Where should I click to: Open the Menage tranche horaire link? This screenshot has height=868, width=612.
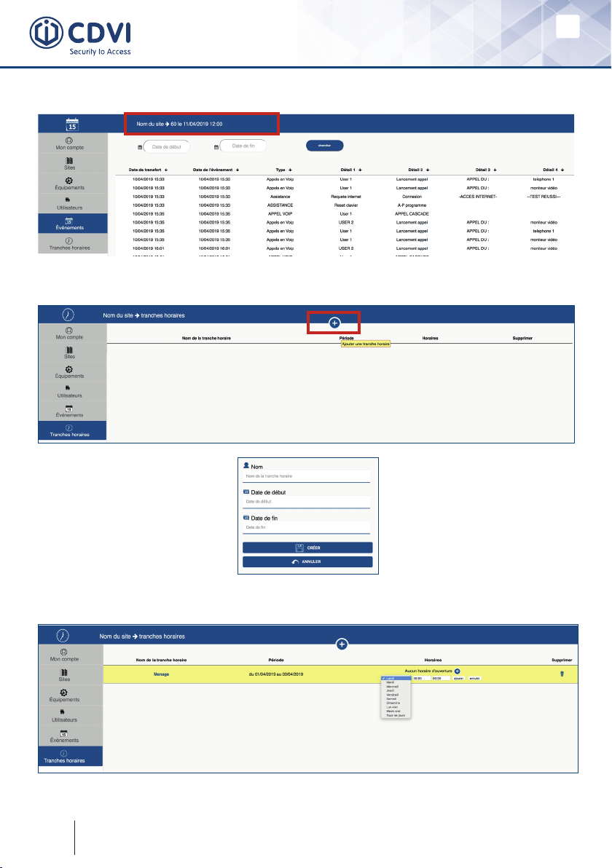[161, 674]
